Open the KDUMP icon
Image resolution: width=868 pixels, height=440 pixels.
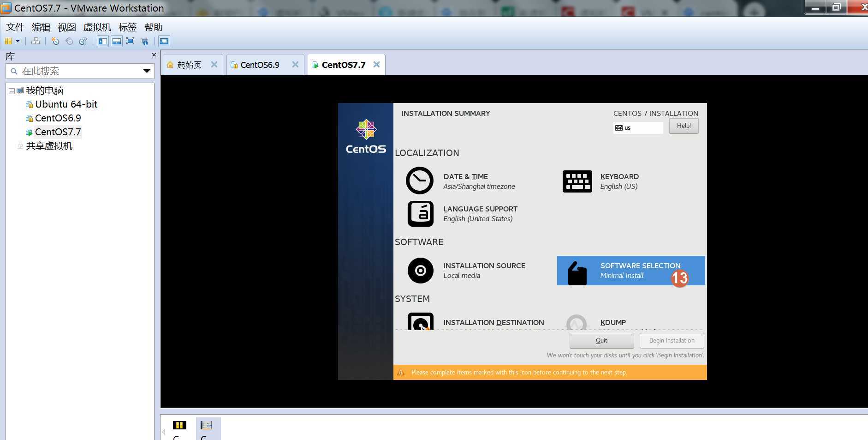[x=577, y=322]
